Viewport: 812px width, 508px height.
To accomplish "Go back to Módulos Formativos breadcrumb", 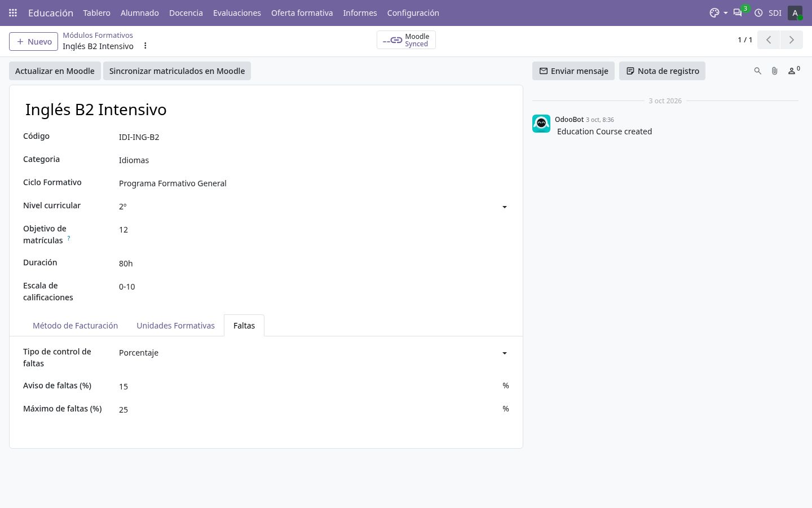I will 98,35.
